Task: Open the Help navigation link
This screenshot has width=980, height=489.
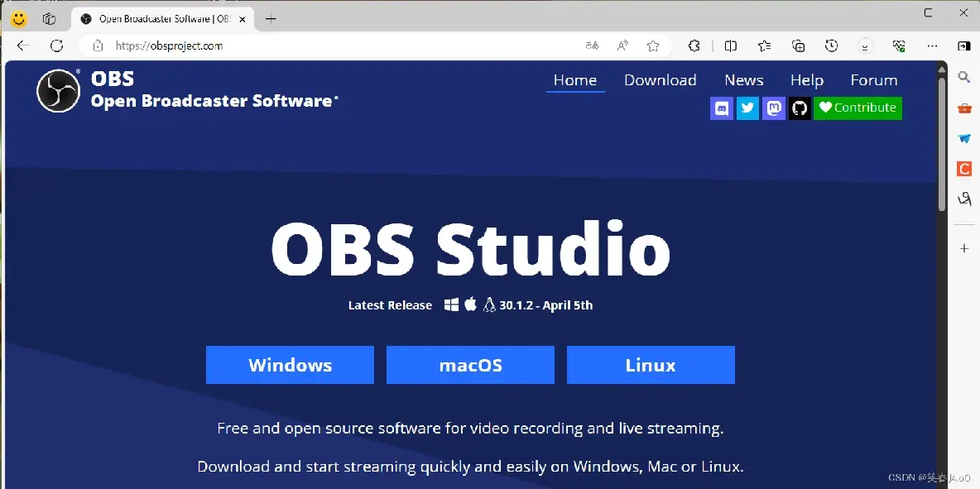Action: tap(807, 80)
